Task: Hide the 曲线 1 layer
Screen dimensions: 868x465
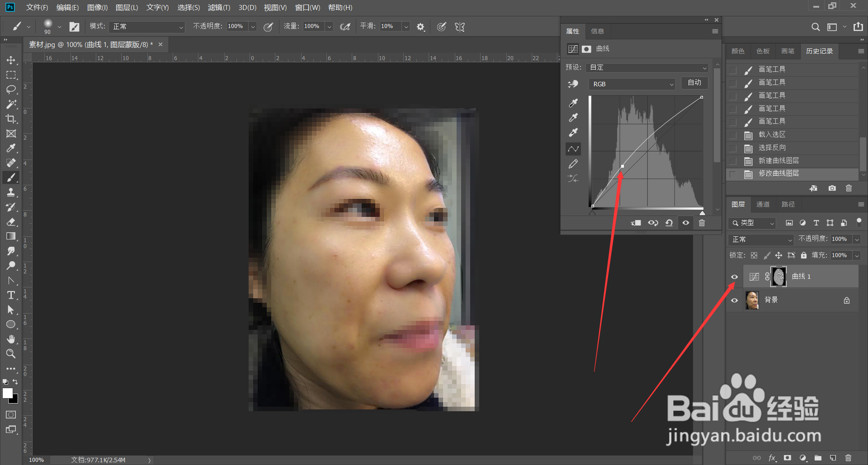Action: [735, 277]
